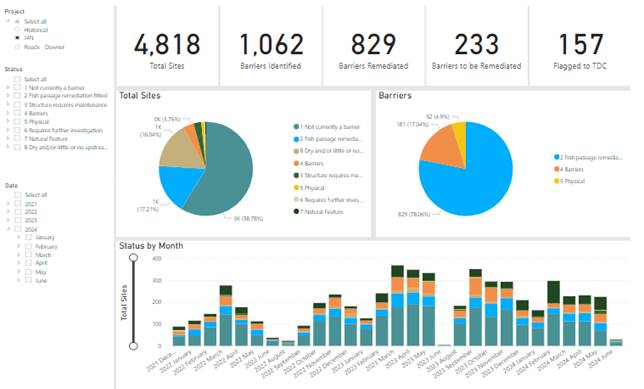Check the May month checkbox
The height and width of the screenshot is (389, 644).
click(x=28, y=272)
